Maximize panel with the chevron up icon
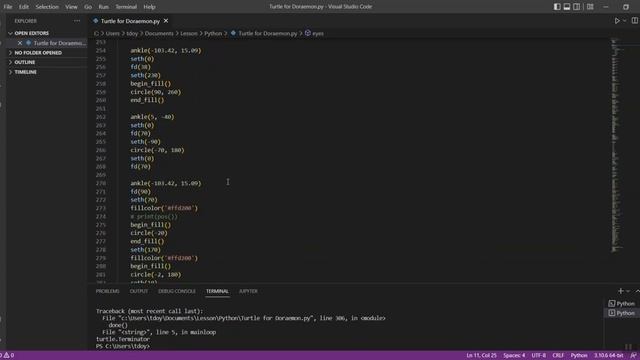The width and height of the screenshot is (640, 360). (x=637, y=291)
